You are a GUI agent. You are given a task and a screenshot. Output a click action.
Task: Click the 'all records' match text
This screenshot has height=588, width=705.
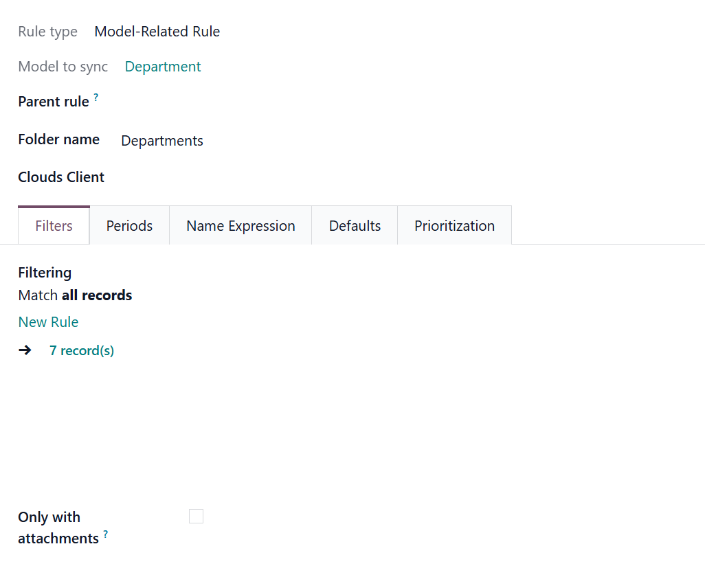(97, 295)
